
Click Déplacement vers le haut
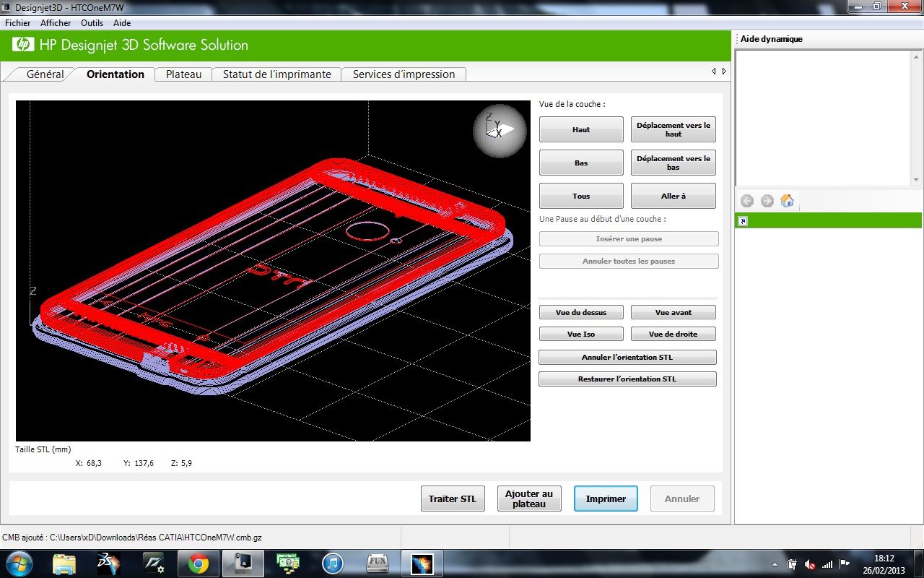[x=674, y=129]
